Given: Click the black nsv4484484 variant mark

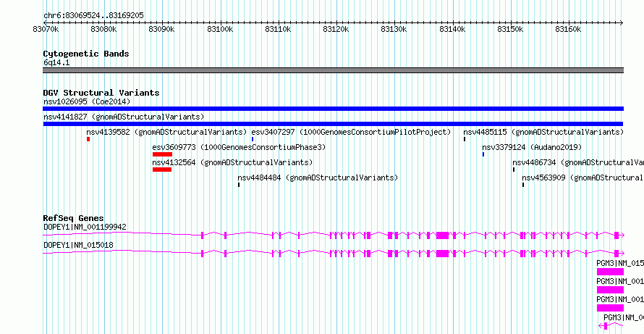Looking at the screenshot, I should [239, 185].
